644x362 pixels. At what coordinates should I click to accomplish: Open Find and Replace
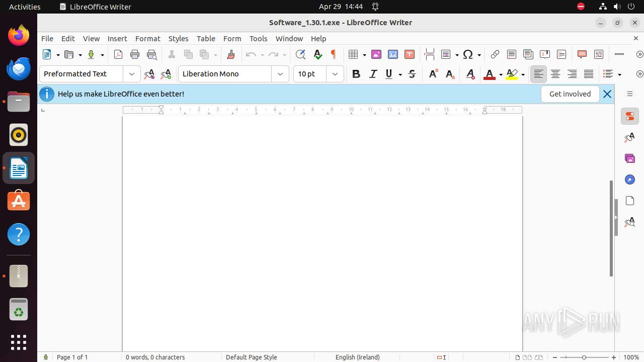300,55
